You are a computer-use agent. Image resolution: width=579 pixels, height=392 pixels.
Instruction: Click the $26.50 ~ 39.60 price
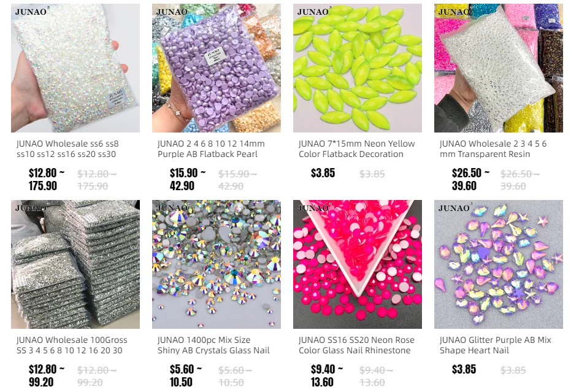click(x=470, y=179)
